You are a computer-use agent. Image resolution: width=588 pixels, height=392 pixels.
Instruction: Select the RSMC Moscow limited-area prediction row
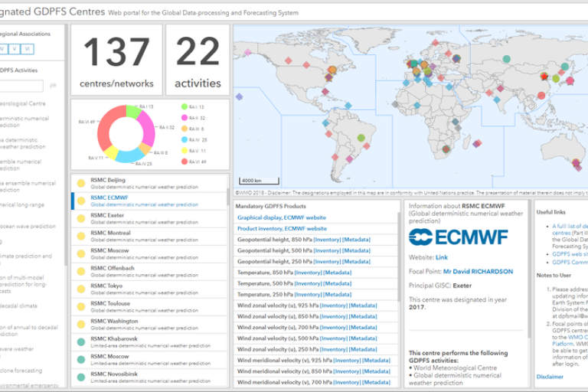click(149, 360)
